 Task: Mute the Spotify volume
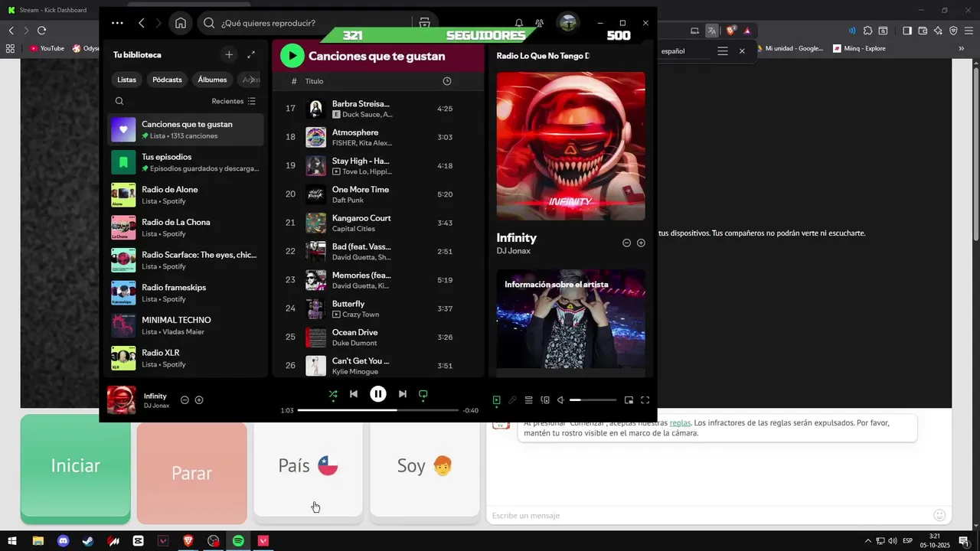click(560, 400)
